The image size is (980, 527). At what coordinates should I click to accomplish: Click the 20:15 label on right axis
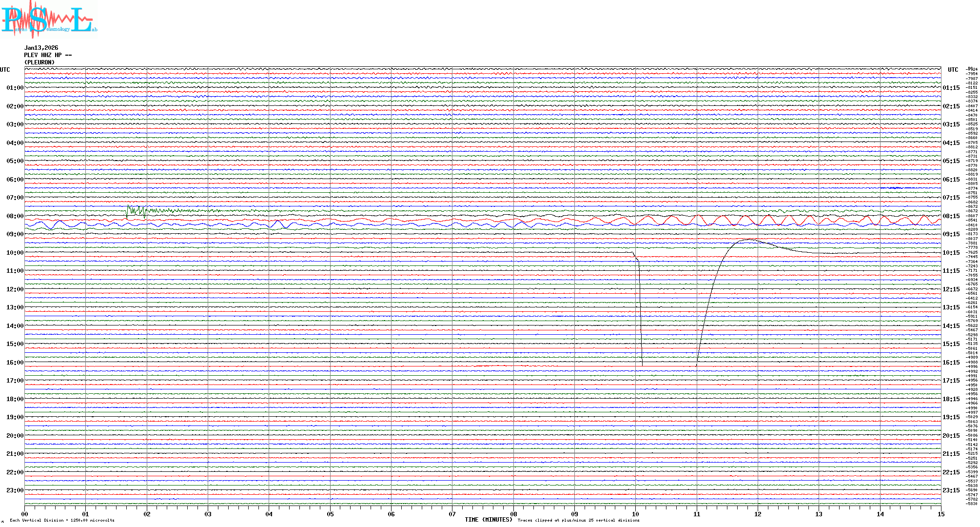tap(951, 436)
